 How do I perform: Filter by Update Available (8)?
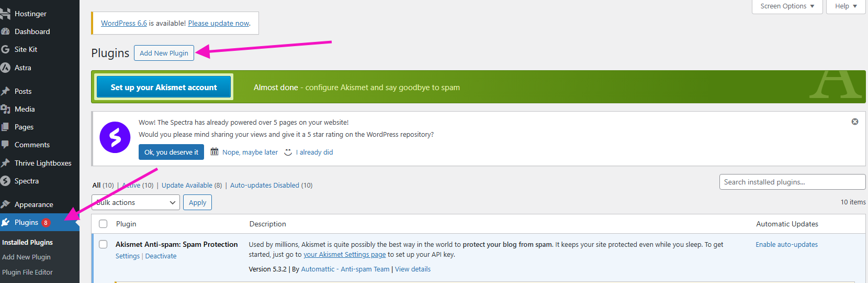(191, 185)
